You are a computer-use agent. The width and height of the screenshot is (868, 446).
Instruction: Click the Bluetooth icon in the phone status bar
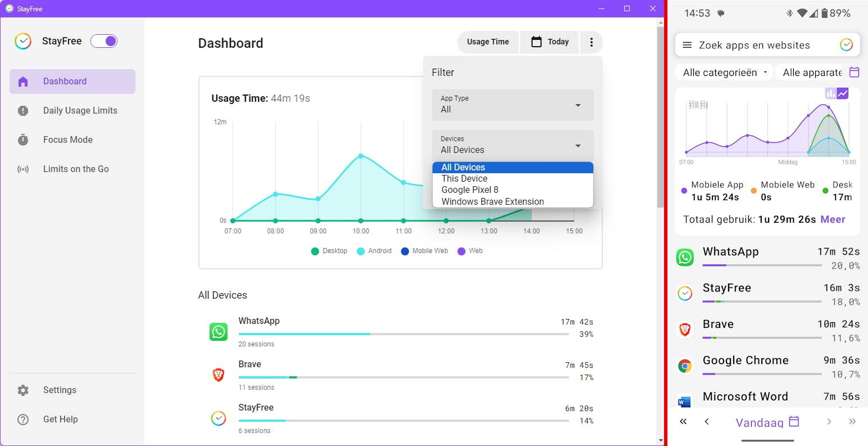tap(789, 13)
